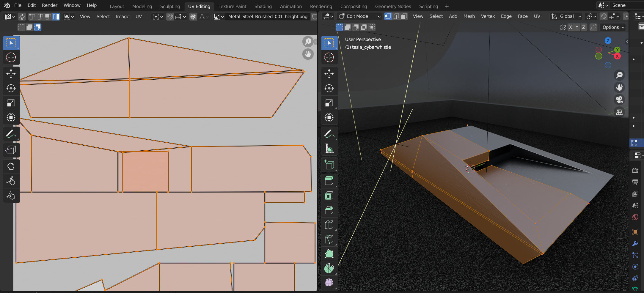This screenshot has width=644, height=293.
Task: Select the Scale tool in UV editor
Action: coord(11,103)
